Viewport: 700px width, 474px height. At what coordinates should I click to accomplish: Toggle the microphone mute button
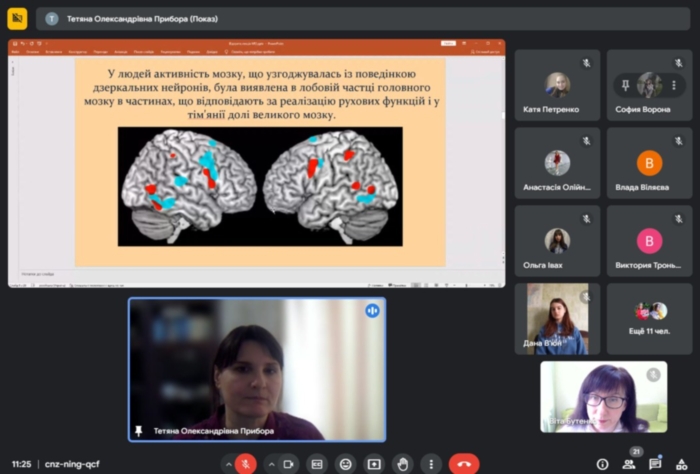pos(245,464)
